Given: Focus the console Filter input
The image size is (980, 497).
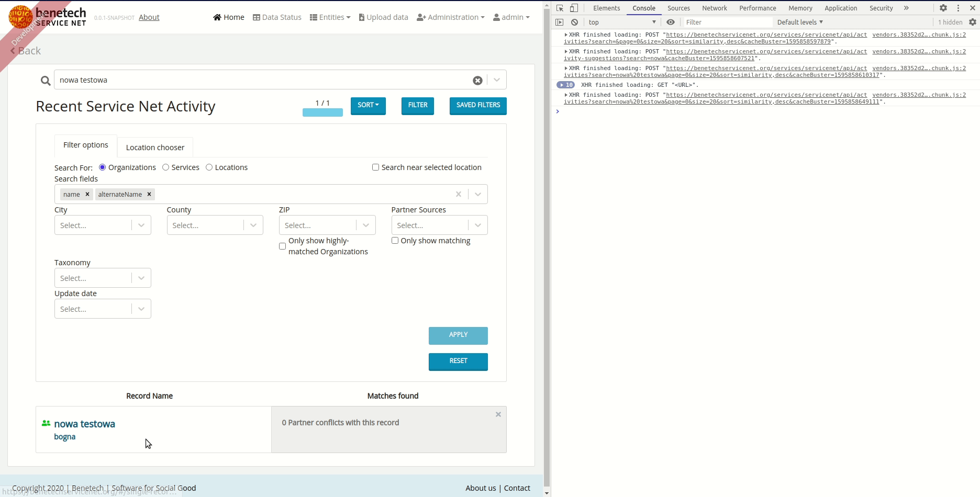Looking at the screenshot, I should click(728, 22).
